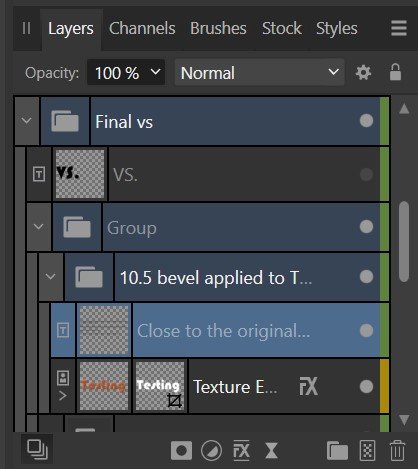Add a new Pixel Layer
Viewport: 418px width, 469px height.
(x=367, y=451)
